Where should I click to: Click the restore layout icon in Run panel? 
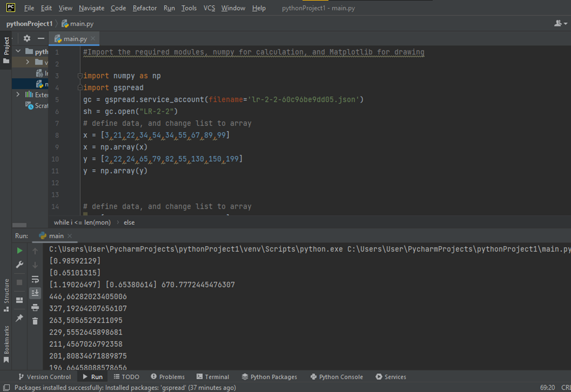(x=19, y=300)
